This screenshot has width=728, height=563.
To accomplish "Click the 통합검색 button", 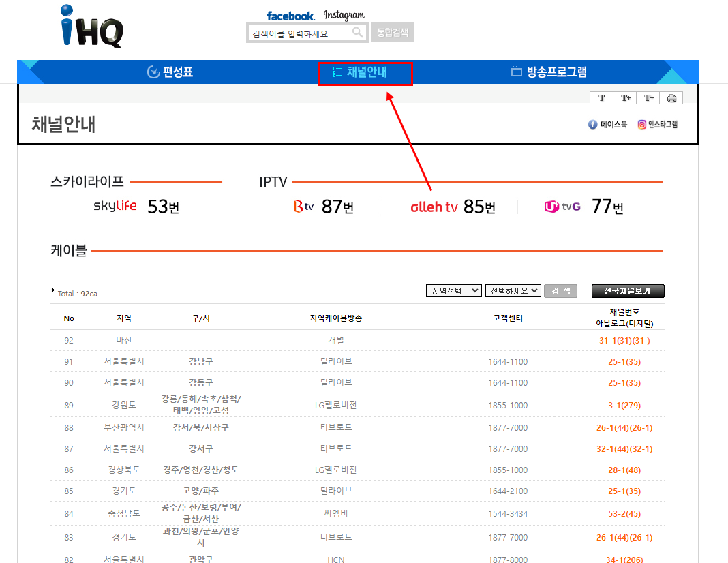I will 393,33.
